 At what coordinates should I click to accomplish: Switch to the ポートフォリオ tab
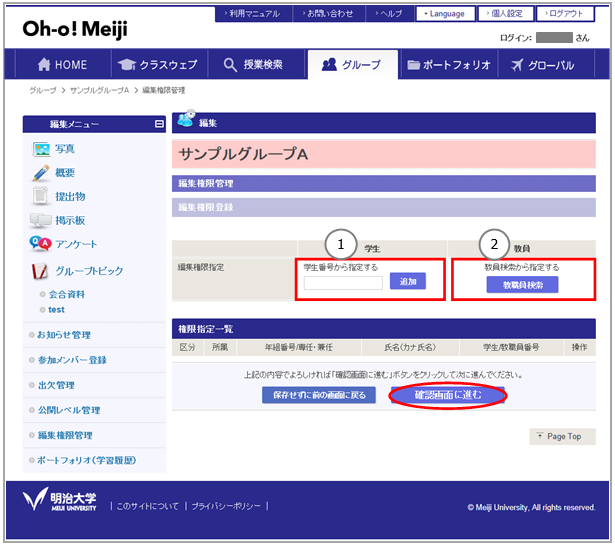[x=449, y=65]
